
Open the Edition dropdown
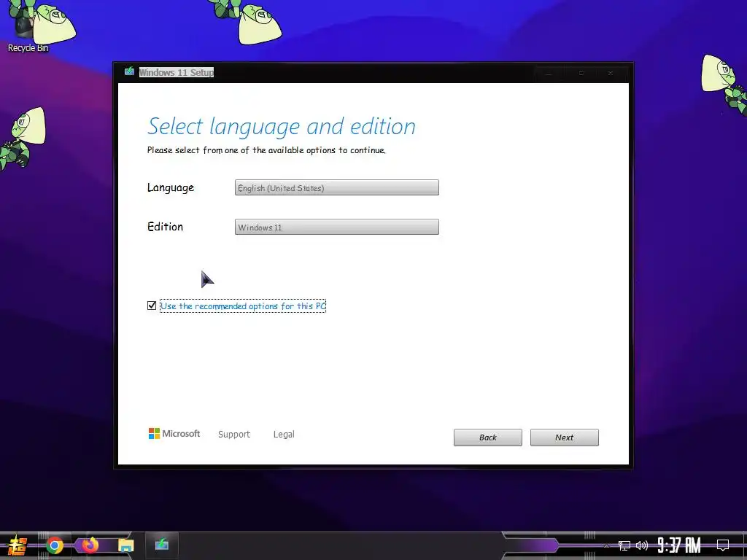click(x=337, y=227)
